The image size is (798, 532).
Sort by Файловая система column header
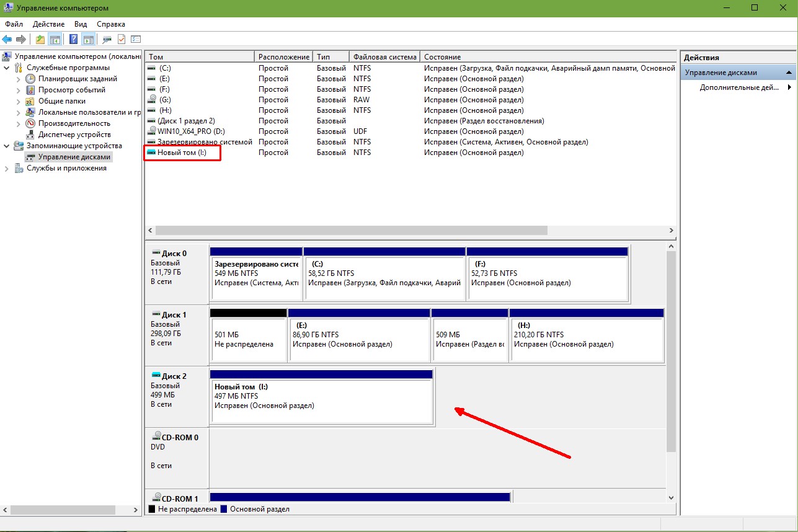pos(384,57)
